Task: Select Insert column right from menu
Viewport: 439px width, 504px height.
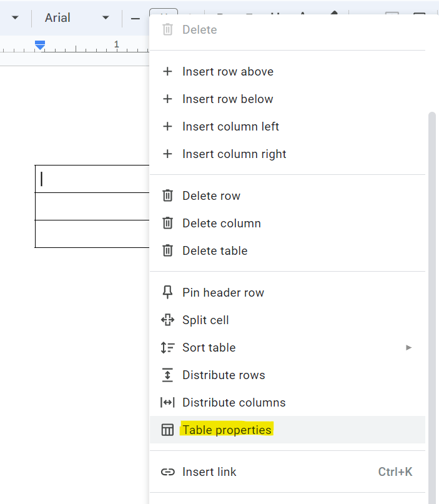Action: click(234, 154)
